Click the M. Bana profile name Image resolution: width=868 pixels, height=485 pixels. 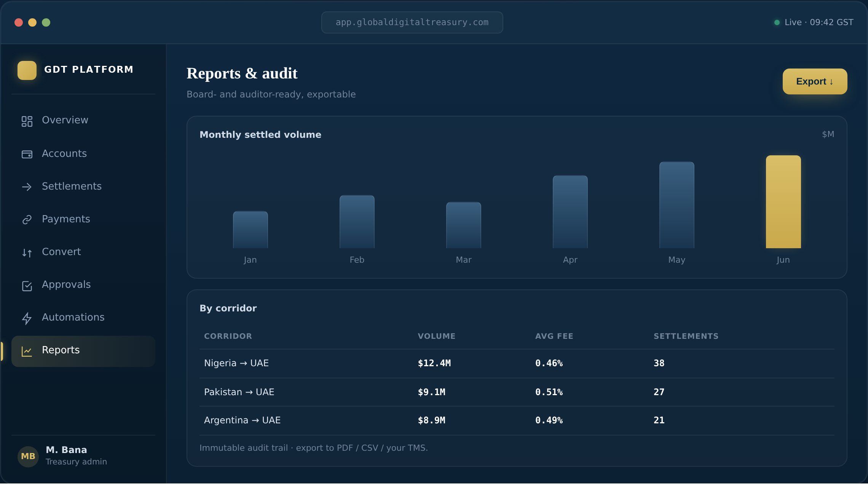66,450
